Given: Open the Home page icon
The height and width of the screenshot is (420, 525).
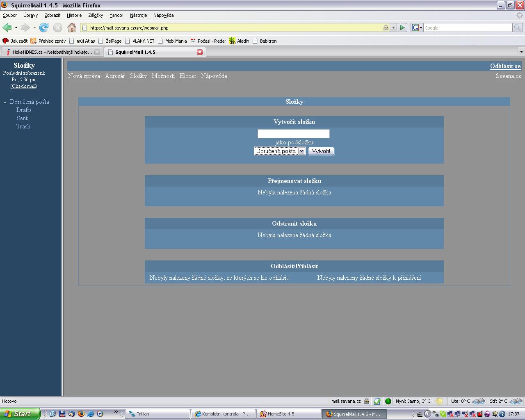Looking at the screenshot, I should point(72,27).
